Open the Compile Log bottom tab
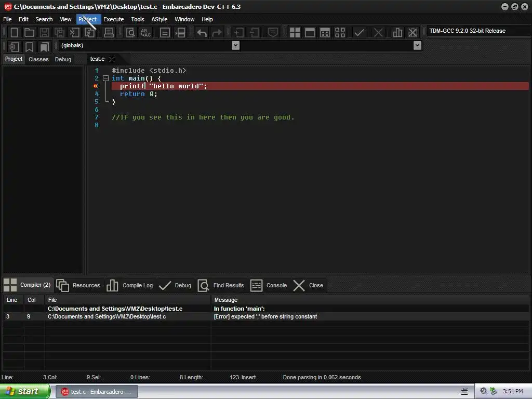532x399 pixels. tap(129, 285)
